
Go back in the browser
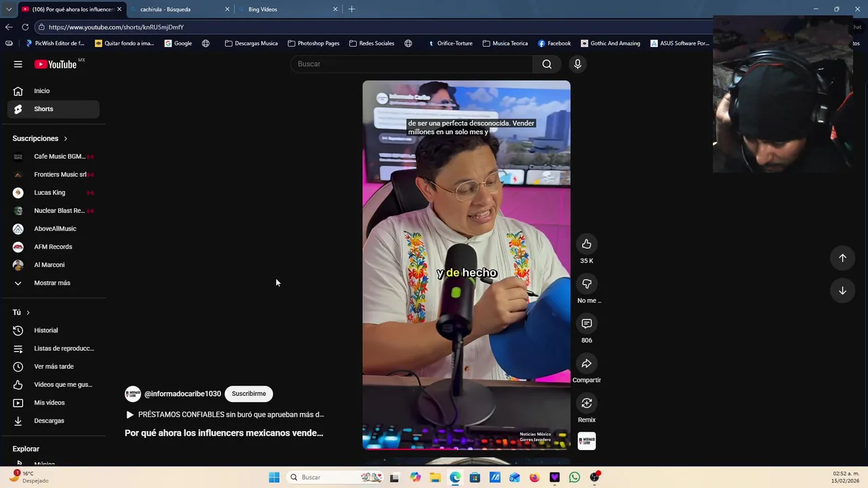point(9,27)
